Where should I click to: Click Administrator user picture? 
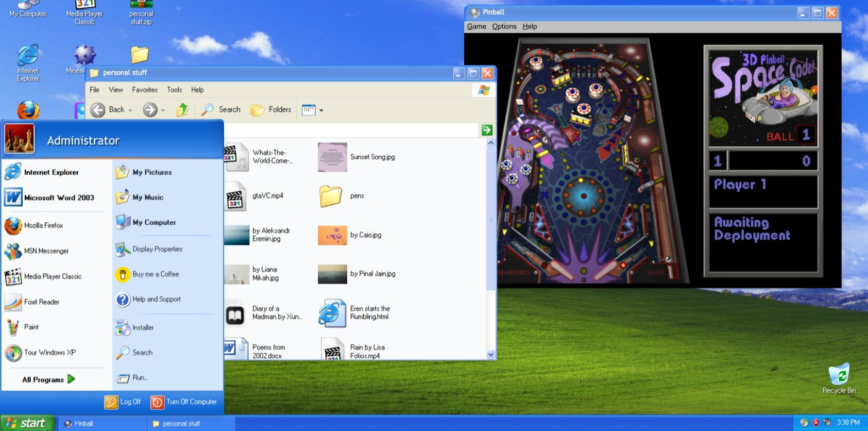coord(20,139)
